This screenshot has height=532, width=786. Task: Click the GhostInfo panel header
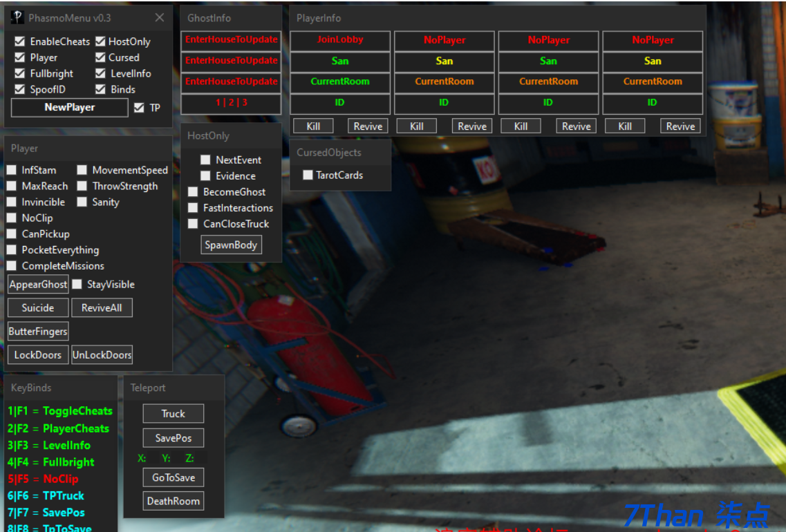coord(231,18)
